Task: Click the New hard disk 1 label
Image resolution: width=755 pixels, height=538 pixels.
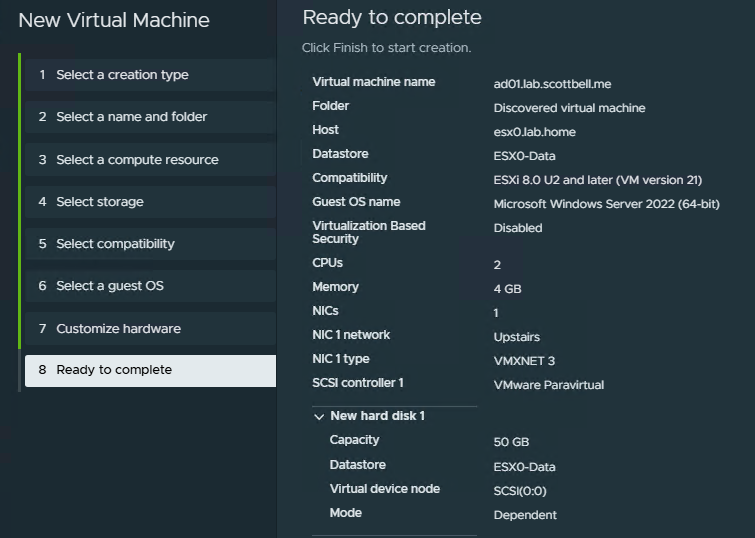Action: 377,416
